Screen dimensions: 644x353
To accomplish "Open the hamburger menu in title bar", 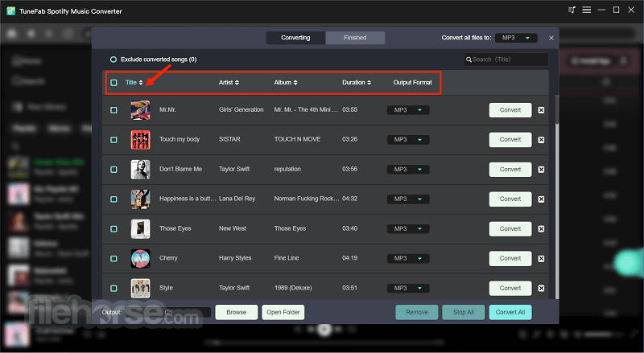I will 587,10.
